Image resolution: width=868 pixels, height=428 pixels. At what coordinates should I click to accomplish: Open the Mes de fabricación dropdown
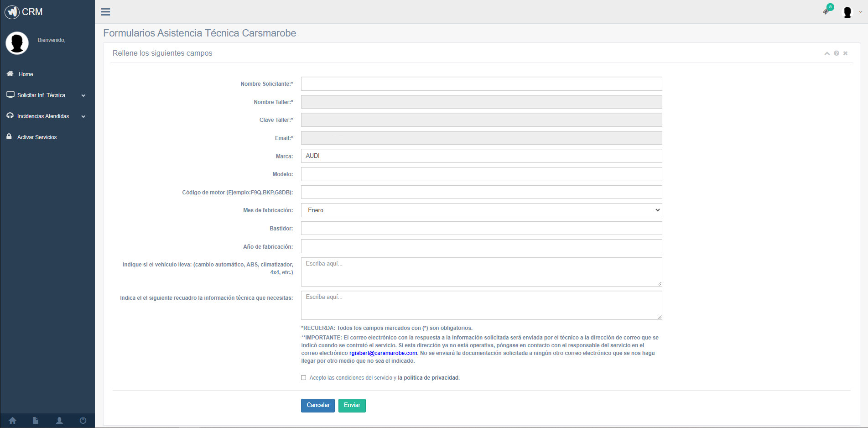481,210
